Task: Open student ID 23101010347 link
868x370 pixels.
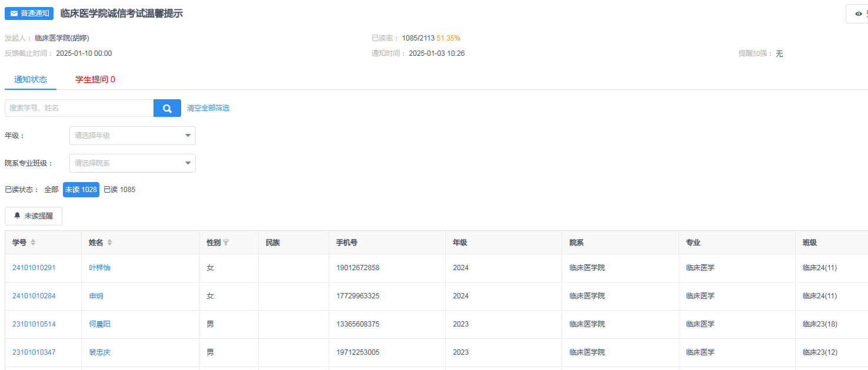Action: click(x=34, y=352)
